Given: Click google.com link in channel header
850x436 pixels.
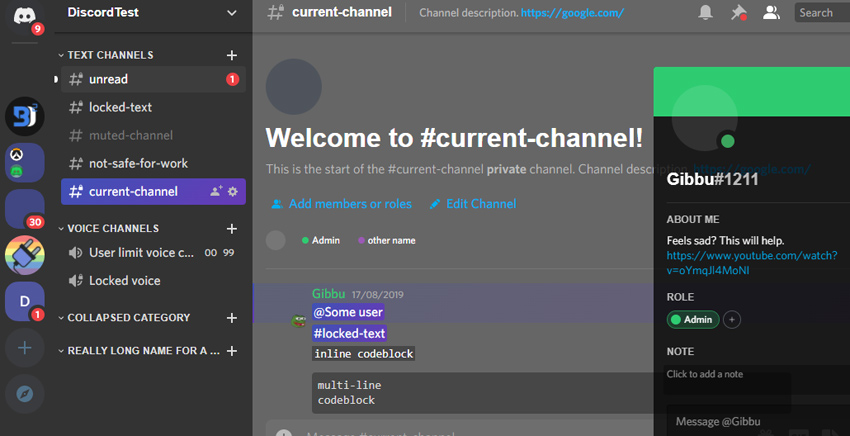Looking at the screenshot, I should (x=572, y=12).
